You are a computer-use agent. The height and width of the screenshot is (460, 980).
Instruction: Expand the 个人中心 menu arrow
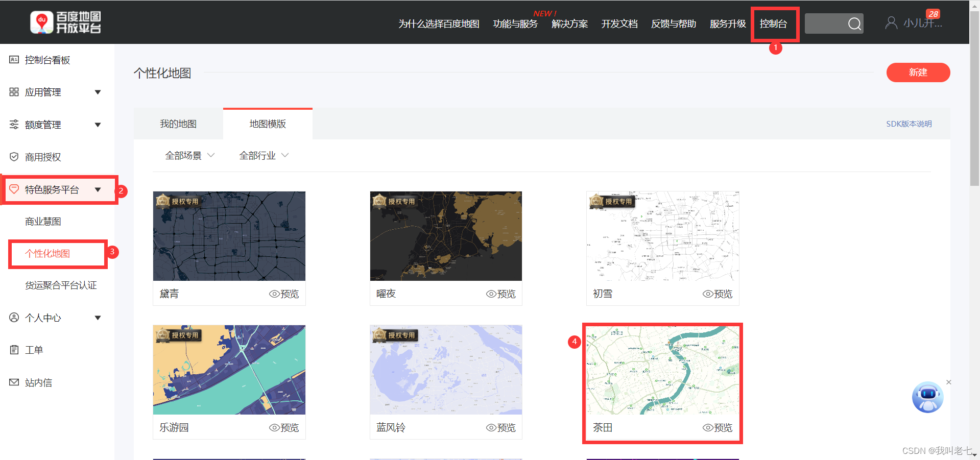point(98,318)
